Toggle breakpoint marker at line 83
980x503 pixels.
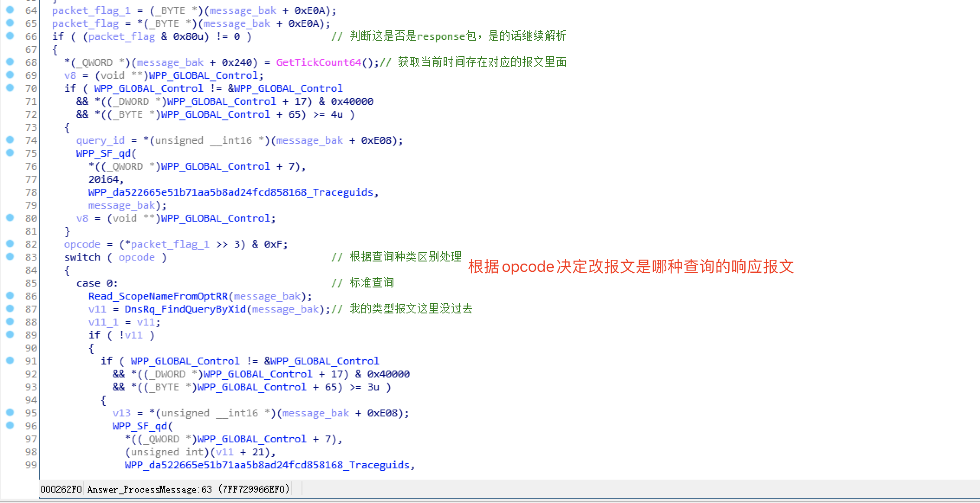[x=10, y=256]
